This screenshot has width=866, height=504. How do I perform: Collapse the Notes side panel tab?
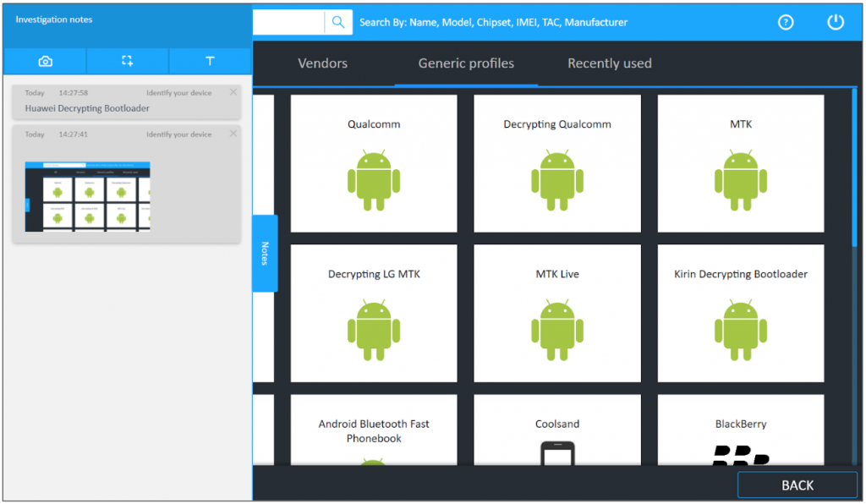(265, 254)
